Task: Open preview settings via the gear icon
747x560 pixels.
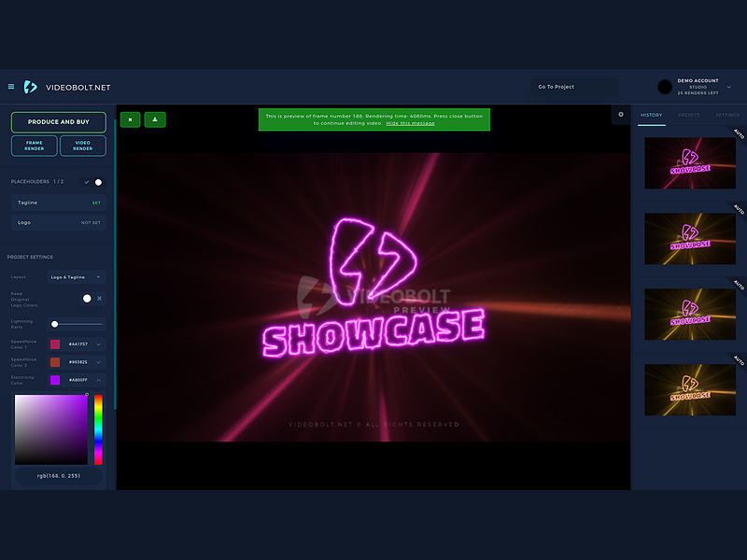Action: pyautogui.click(x=620, y=114)
